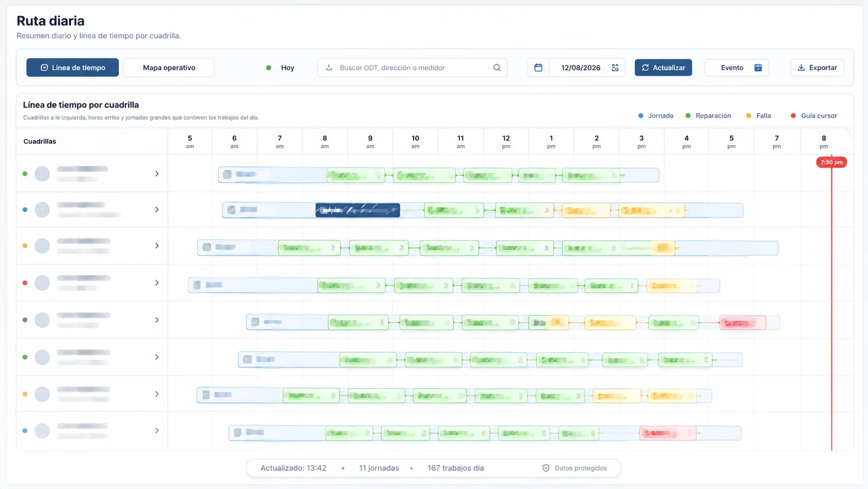Click the scan icon after date
This screenshot has height=489, width=868.
tap(615, 68)
